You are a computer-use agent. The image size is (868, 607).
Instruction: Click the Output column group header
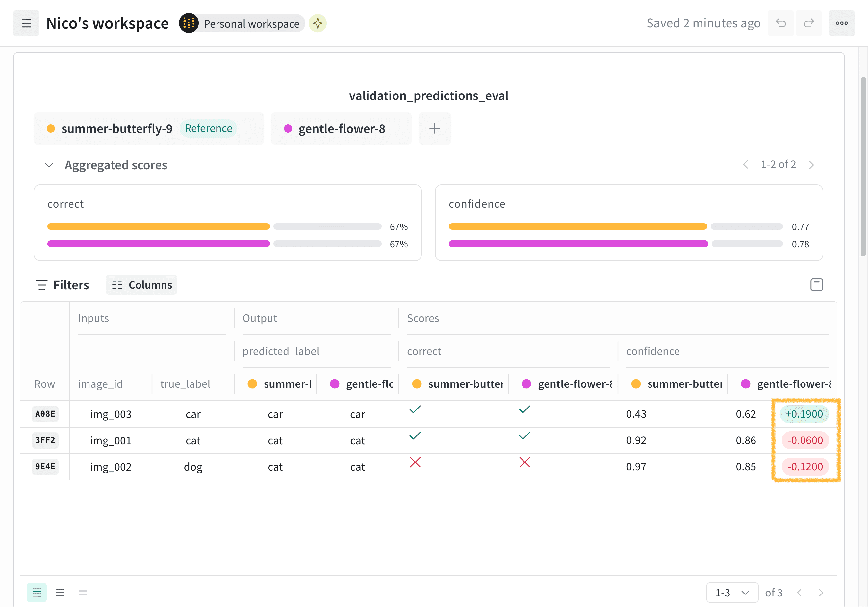click(260, 318)
